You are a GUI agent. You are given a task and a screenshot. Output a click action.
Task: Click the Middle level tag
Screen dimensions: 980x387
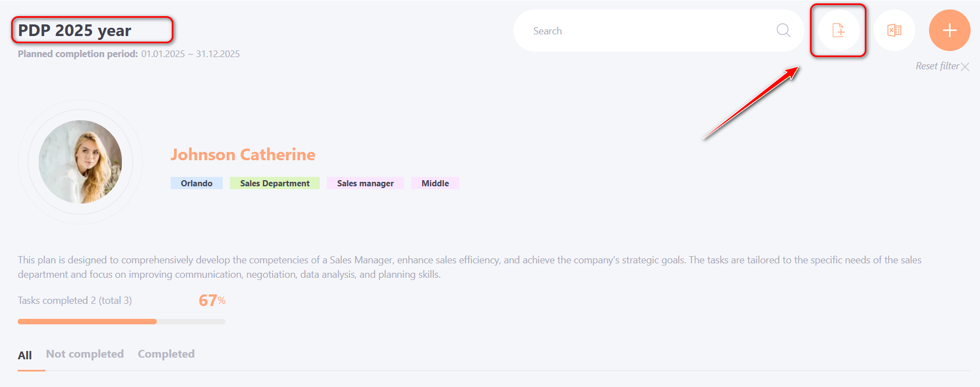435,184
